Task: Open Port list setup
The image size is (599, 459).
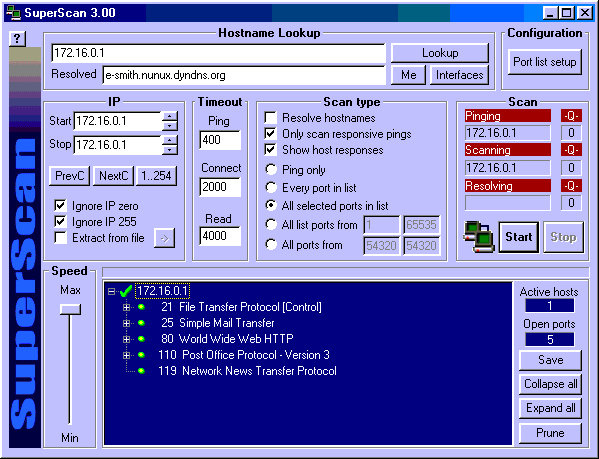Action: [545, 62]
